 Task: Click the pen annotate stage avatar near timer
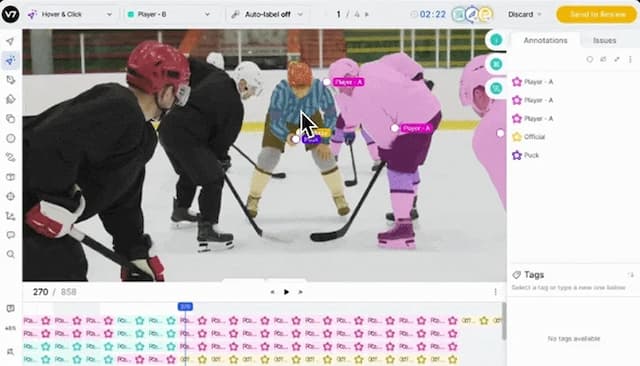click(472, 14)
